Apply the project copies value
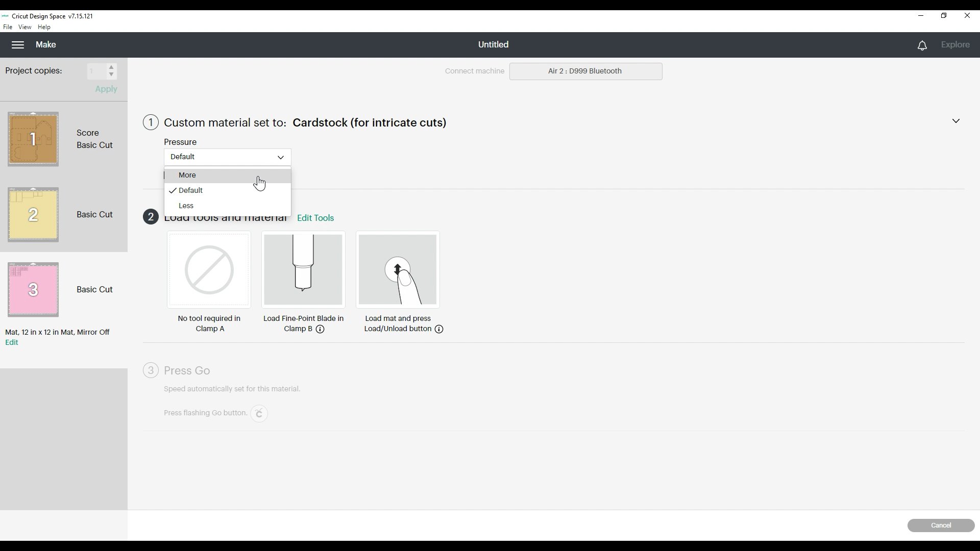This screenshot has width=980, height=551. 106,89
